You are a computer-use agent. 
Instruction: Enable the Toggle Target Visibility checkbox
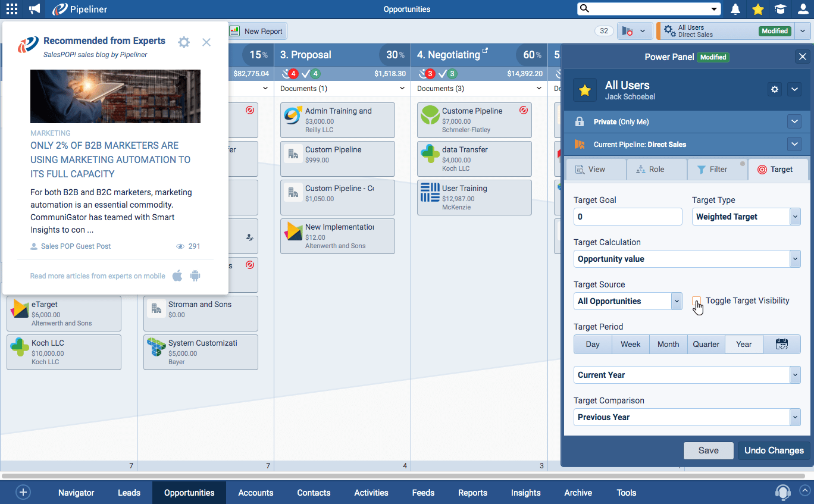click(697, 301)
